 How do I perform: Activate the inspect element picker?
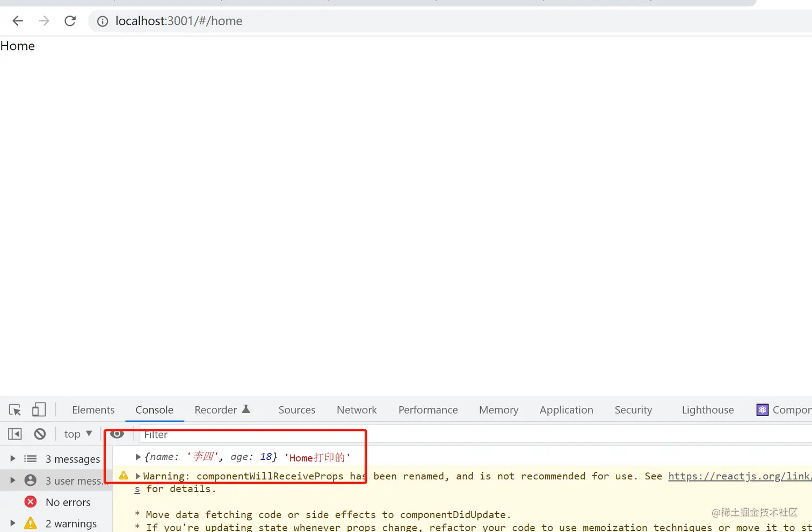(15, 410)
